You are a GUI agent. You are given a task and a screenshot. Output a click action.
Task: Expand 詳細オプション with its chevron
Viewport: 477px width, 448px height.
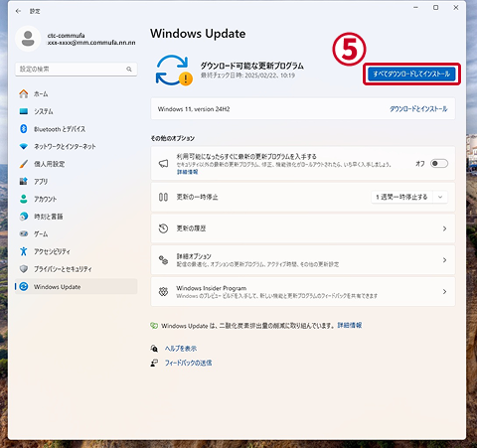pyautogui.click(x=444, y=260)
